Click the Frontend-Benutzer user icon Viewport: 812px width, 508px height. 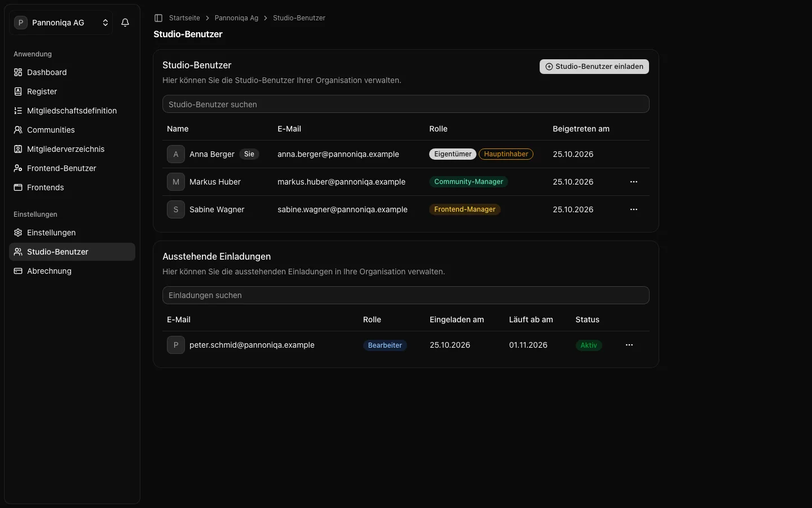pos(18,168)
